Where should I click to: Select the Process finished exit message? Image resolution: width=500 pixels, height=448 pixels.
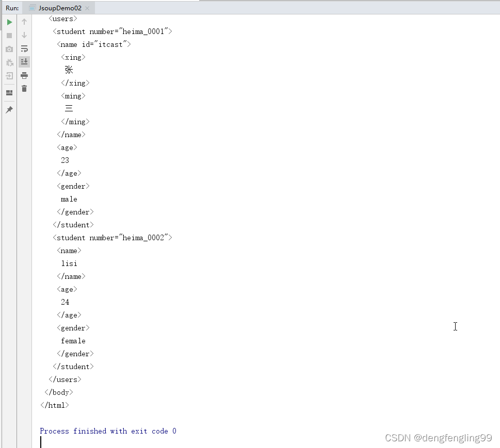(x=108, y=431)
